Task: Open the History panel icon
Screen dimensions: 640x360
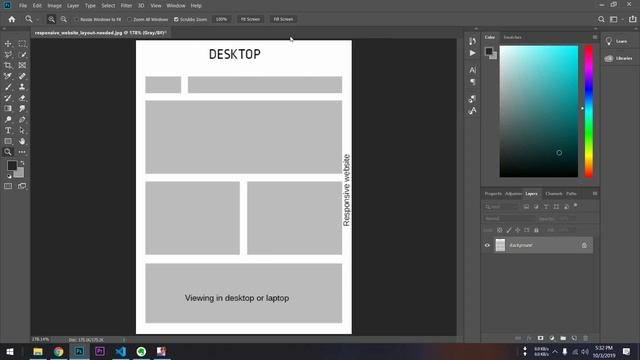Action: click(472, 41)
